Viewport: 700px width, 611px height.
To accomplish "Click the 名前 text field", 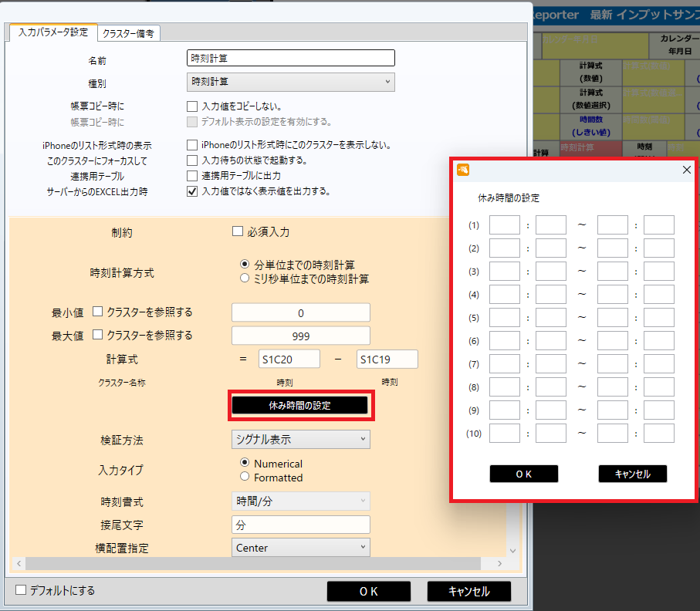I will click(x=291, y=58).
